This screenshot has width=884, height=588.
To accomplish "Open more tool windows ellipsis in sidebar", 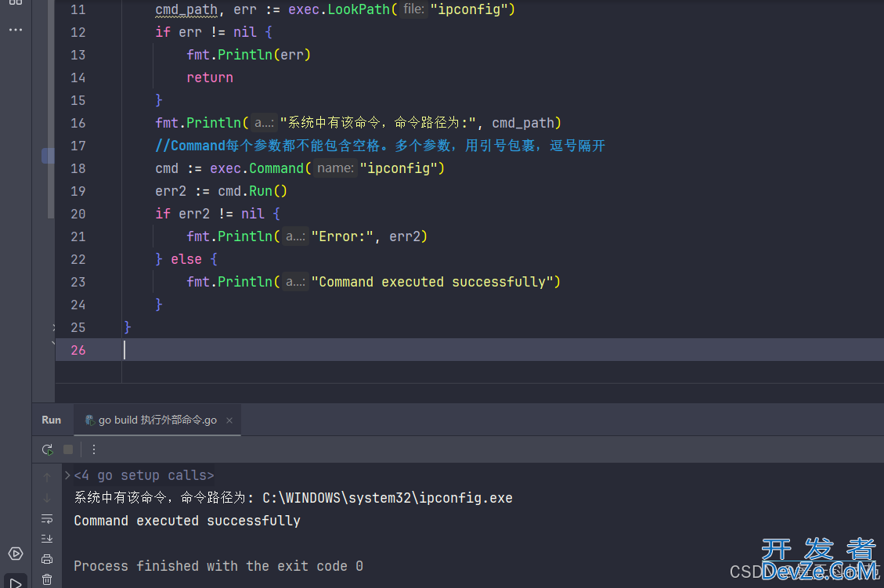I will [x=15, y=29].
